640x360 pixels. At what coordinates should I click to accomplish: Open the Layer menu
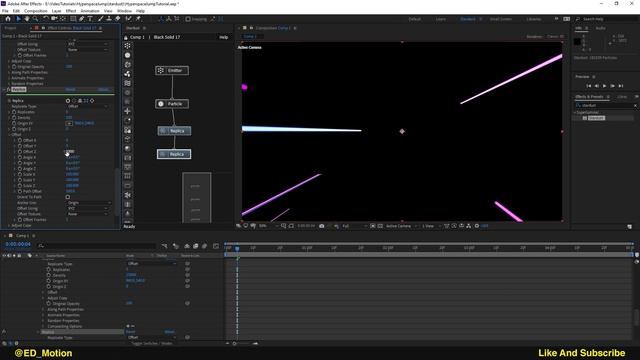pyautogui.click(x=56, y=11)
